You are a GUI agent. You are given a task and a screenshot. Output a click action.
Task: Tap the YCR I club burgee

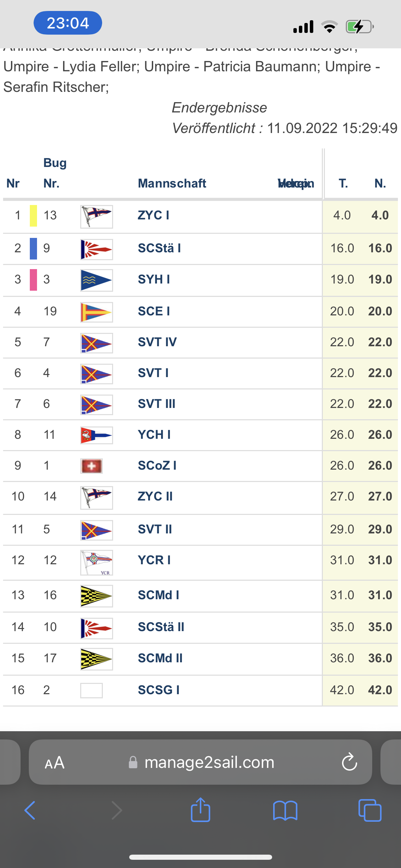pos(96,563)
